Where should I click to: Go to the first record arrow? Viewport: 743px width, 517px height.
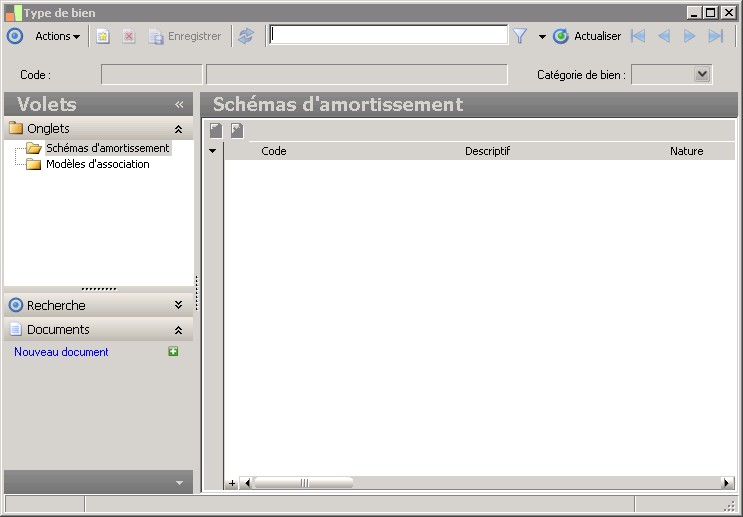tap(638, 36)
